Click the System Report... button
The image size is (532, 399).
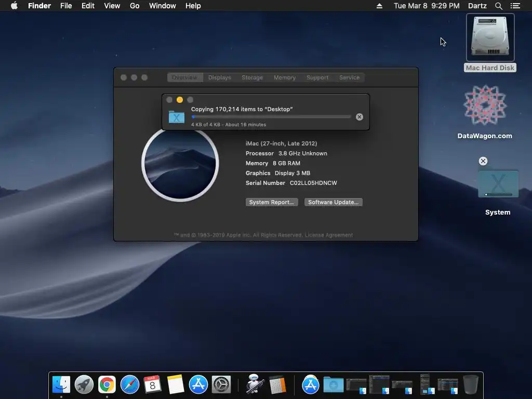(271, 202)
